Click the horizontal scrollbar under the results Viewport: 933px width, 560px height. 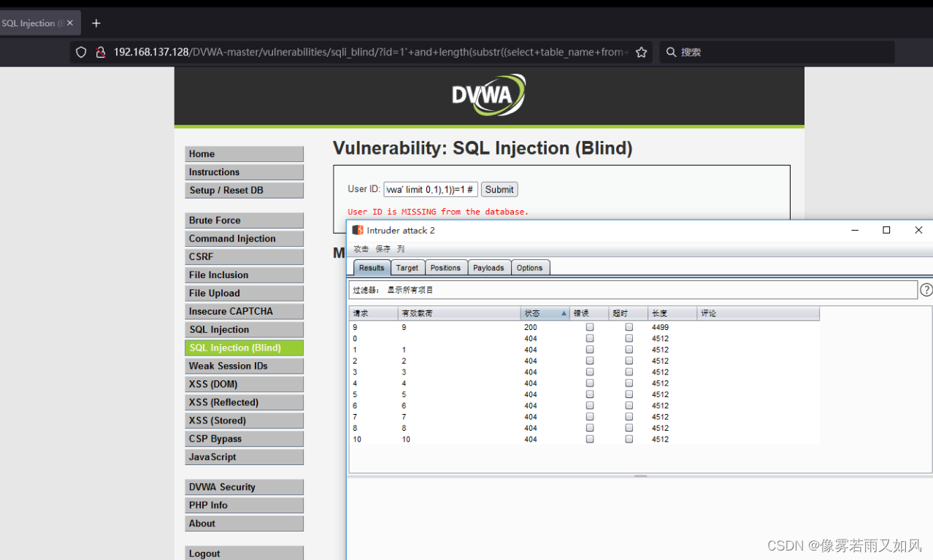[x=640, y=475]
